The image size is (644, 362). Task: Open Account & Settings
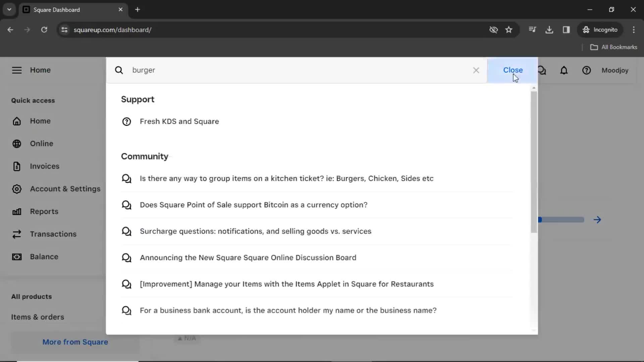[x=65, y=189]
